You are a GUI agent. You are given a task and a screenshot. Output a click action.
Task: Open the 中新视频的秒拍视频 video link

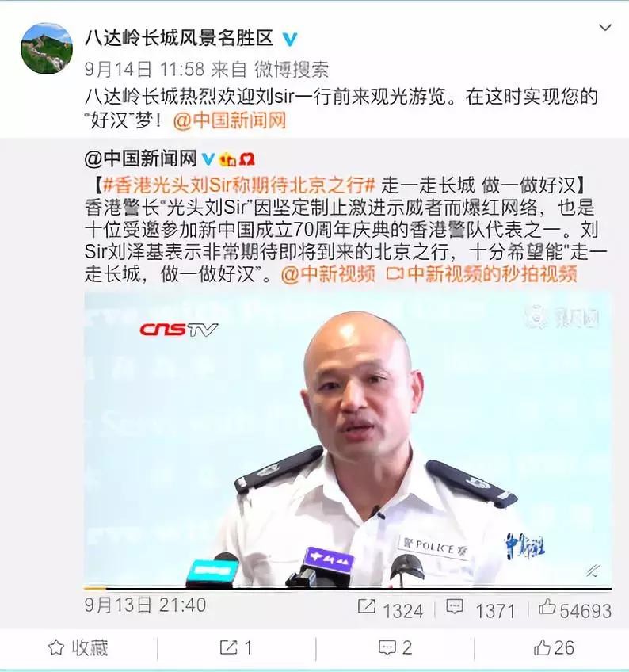pos(482,274)
